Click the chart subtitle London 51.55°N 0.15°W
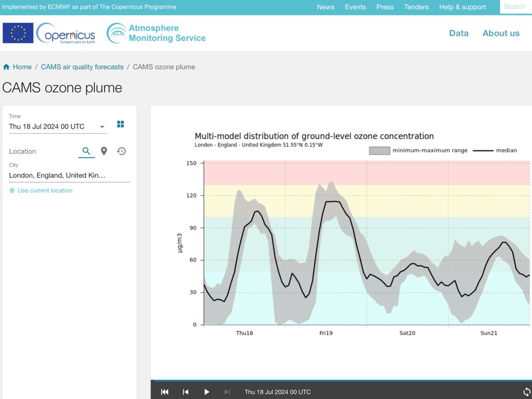Screen dimensions: 532x399 click(260, 145)
